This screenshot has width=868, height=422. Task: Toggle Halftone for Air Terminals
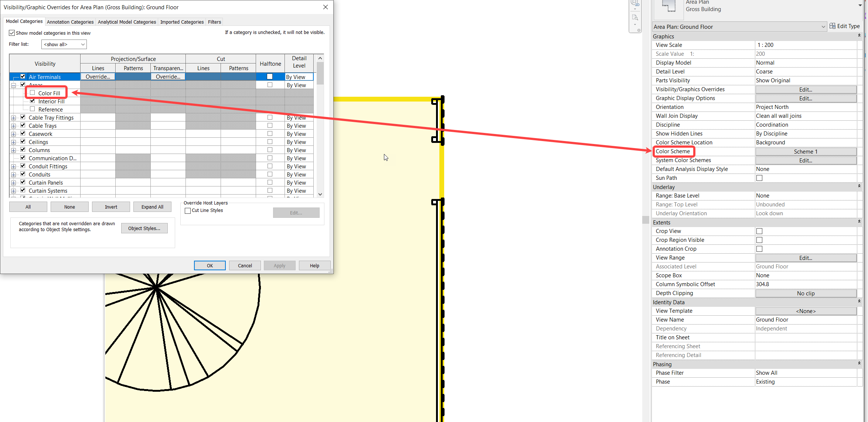tap(270, 76)
